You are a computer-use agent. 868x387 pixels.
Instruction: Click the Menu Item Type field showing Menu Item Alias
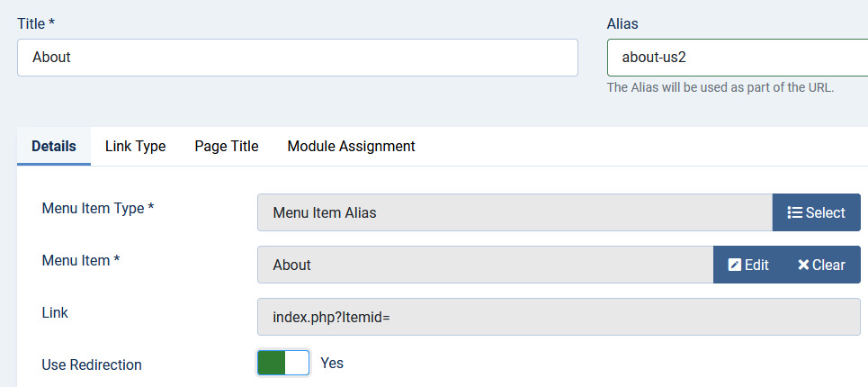(514, 213)
